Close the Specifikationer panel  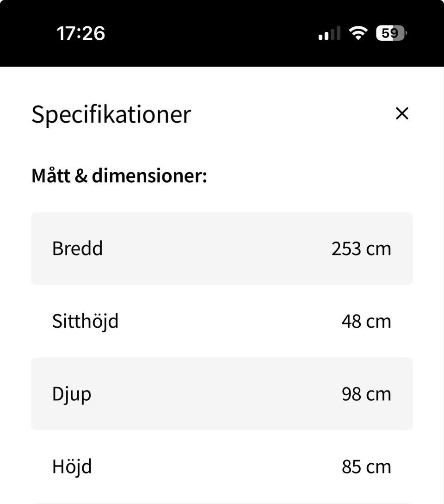[402, 113]
